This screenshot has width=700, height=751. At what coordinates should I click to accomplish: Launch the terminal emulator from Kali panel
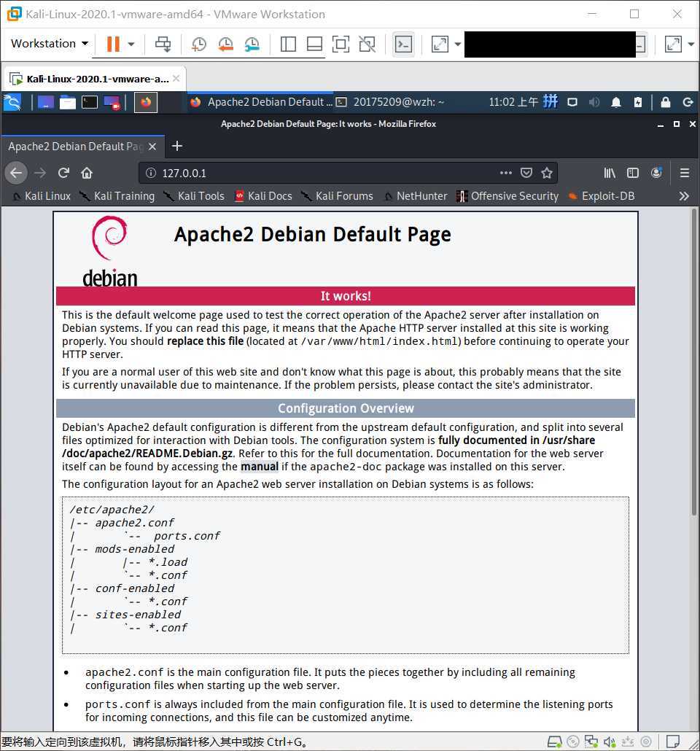90,102
